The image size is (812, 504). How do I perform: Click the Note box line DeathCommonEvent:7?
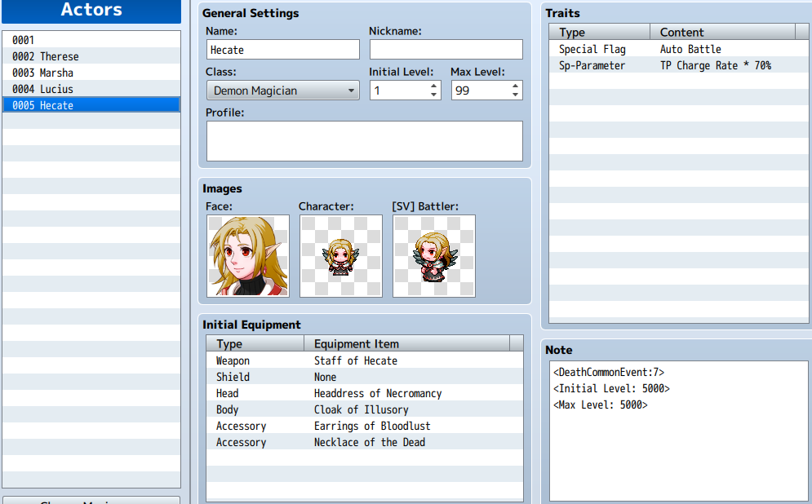[x=609, y=372]
